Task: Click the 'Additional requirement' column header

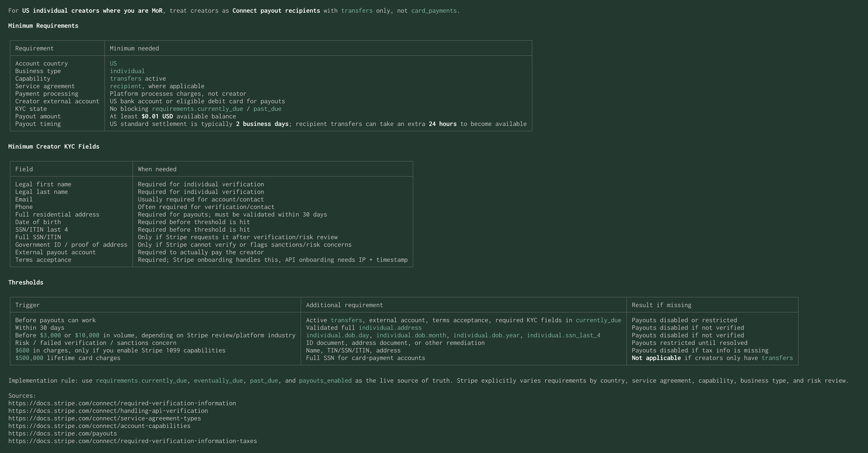Action: click(345, 305)
